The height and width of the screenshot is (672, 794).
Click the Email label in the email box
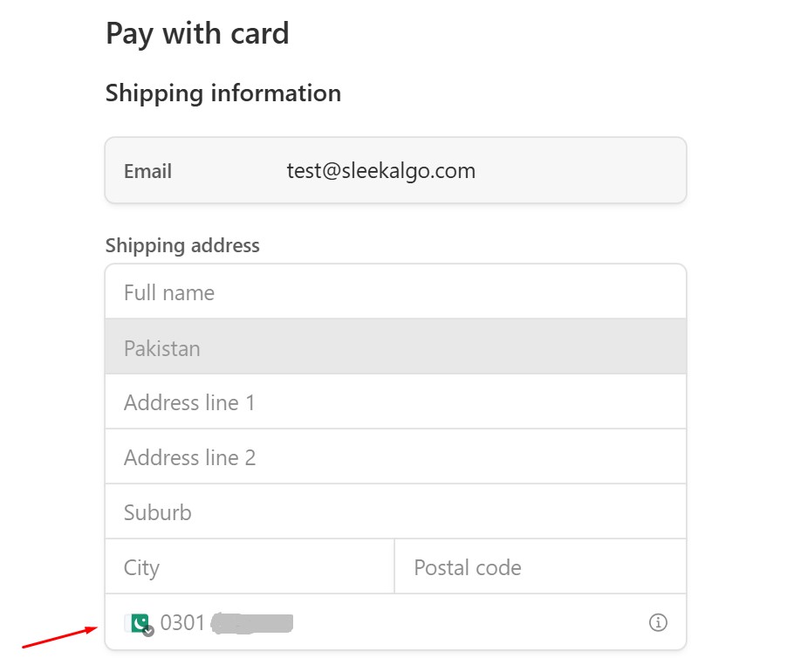click(x=147, y=171)
